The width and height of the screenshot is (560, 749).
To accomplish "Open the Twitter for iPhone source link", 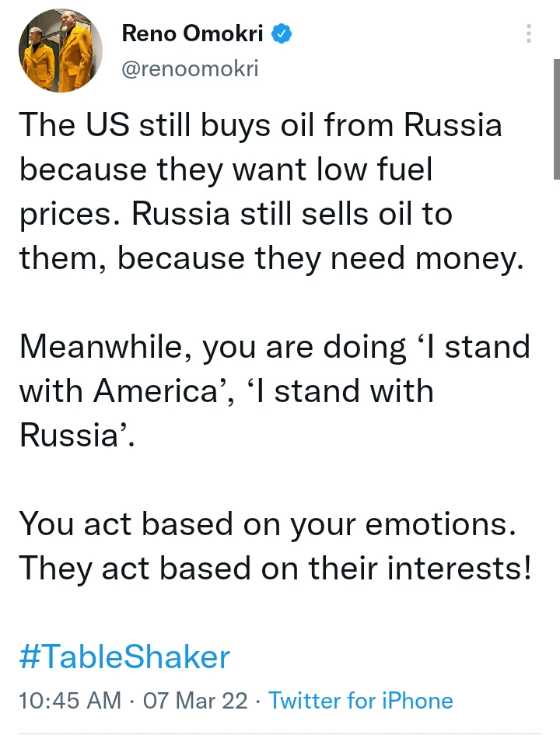I will (x=360, y=701).
